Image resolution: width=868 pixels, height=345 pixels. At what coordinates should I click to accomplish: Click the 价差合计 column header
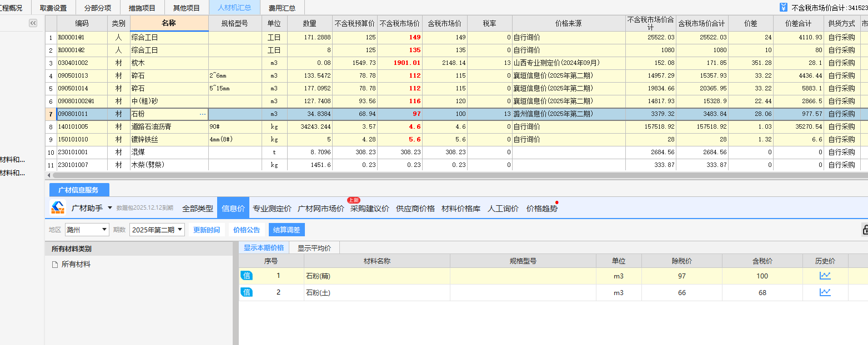799,23
